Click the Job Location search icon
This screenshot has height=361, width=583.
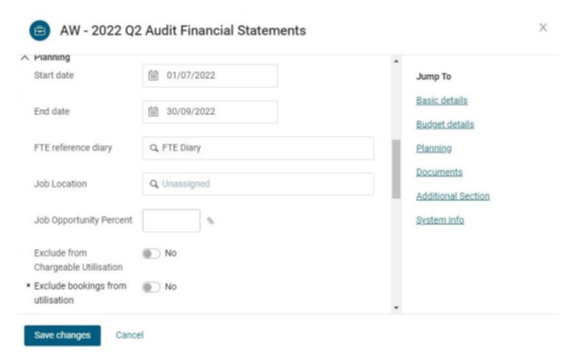tap(154, 184)
